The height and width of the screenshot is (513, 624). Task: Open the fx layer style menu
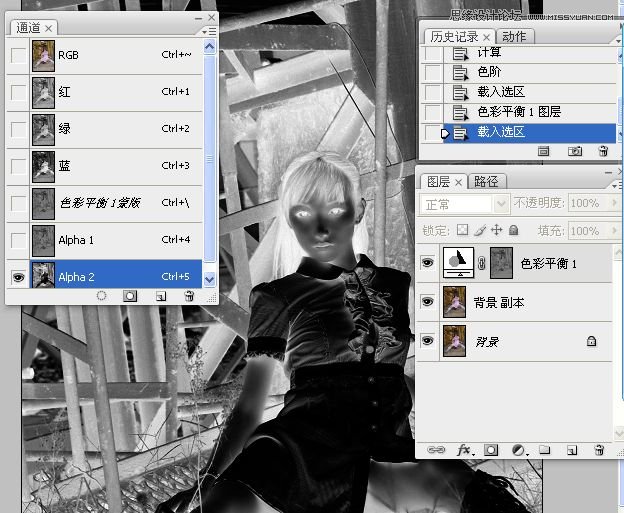pyautogui.click(x=465, y=450)
